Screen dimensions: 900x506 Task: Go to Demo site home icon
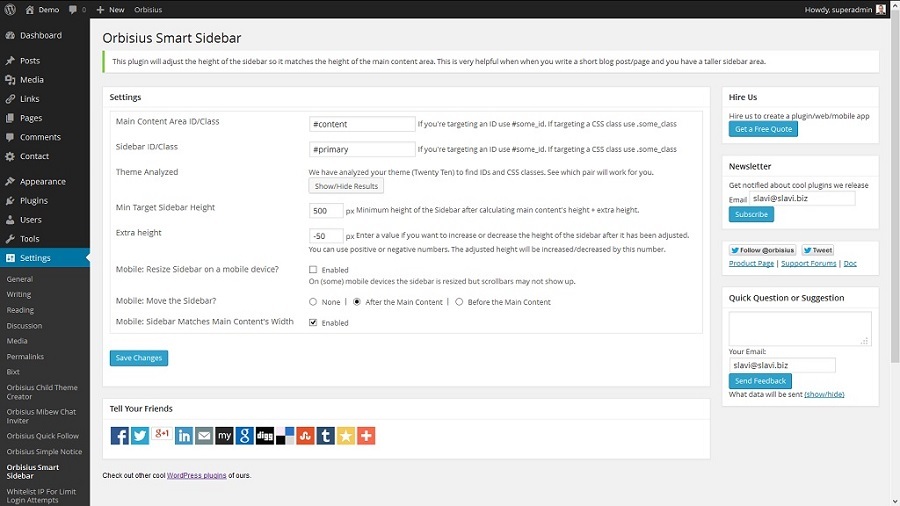click(x=30, y=9)
